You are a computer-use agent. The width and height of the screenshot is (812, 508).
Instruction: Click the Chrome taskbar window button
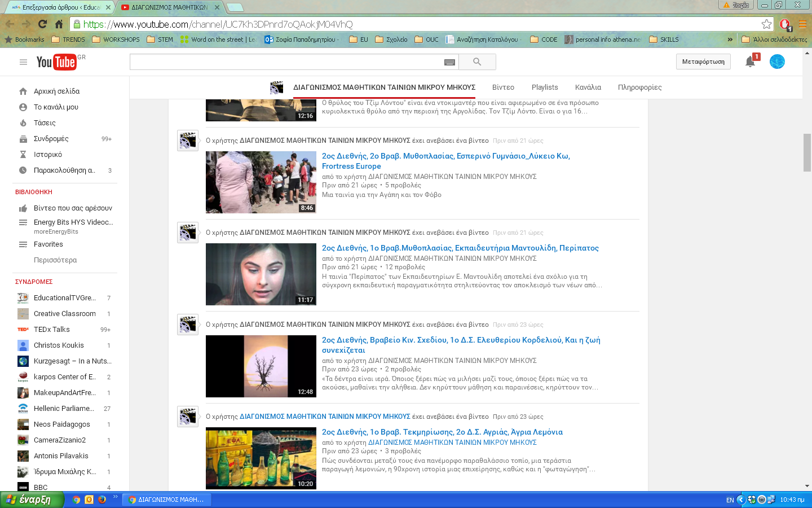click(166, 500)
